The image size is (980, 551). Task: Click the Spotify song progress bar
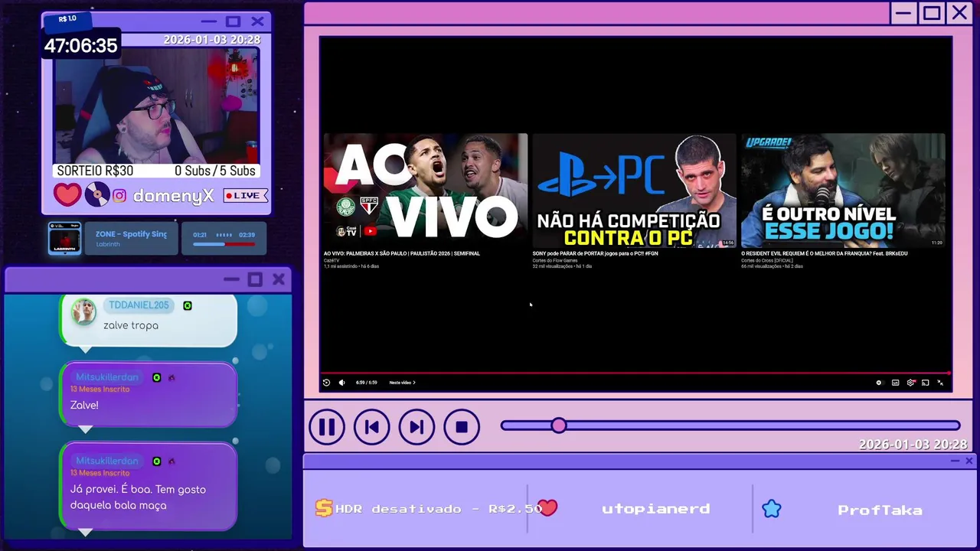(x=224, y=244)
